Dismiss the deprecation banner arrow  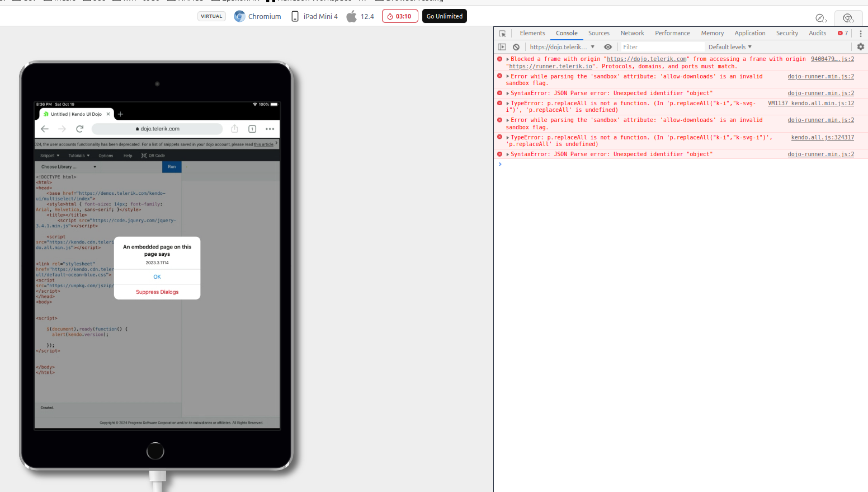pyautogui.click(x=276, y=143)
